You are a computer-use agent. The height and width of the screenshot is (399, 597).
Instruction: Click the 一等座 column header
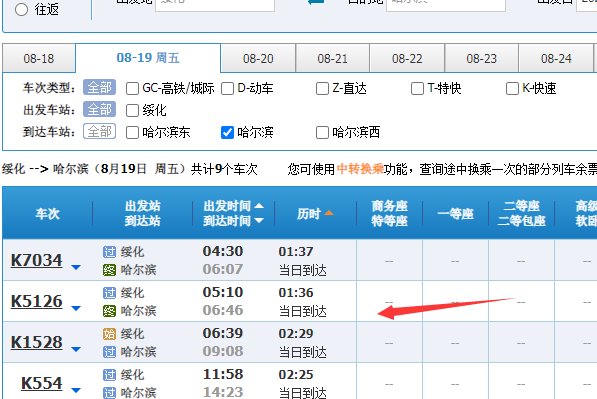[x=455, y=214]
